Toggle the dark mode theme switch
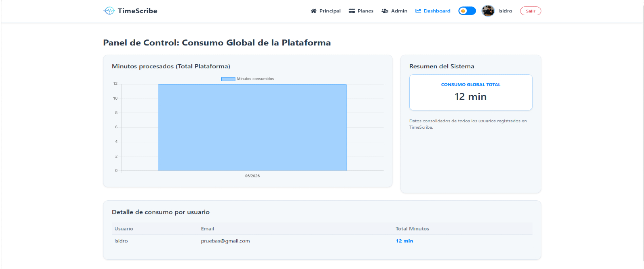644x269 pixels. (x=467, y=11)
